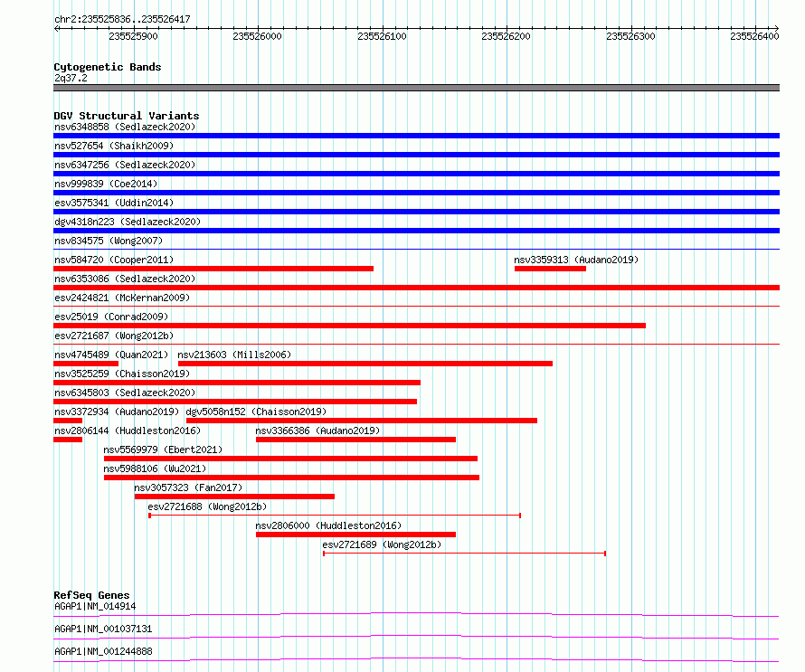Click the nsv834575 (Wong2007) label

pos(109,241)
